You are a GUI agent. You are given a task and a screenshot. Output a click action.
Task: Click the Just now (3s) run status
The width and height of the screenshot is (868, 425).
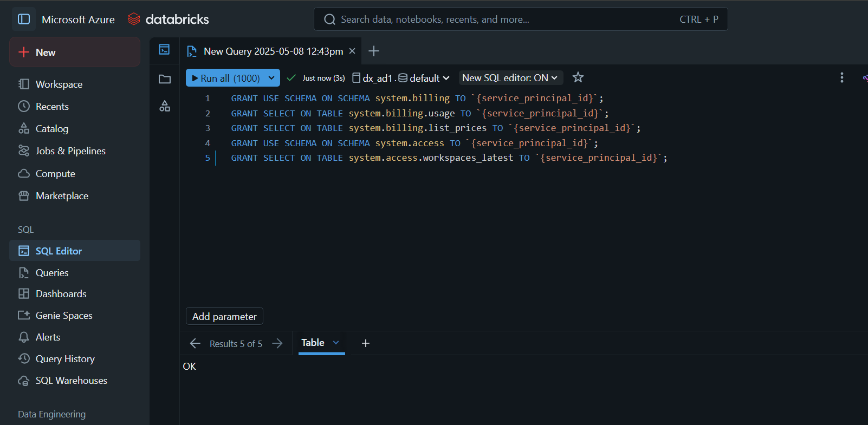323,78
